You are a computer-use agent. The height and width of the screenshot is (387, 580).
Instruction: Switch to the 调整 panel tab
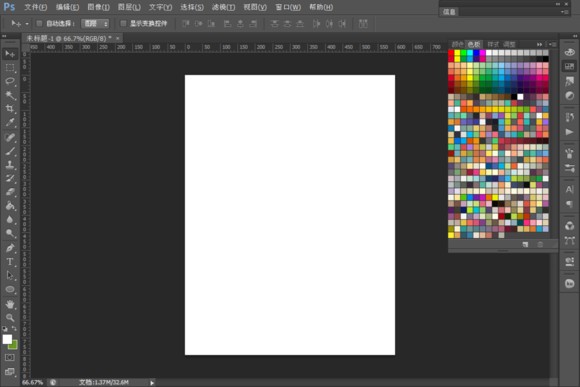[509, 44]
